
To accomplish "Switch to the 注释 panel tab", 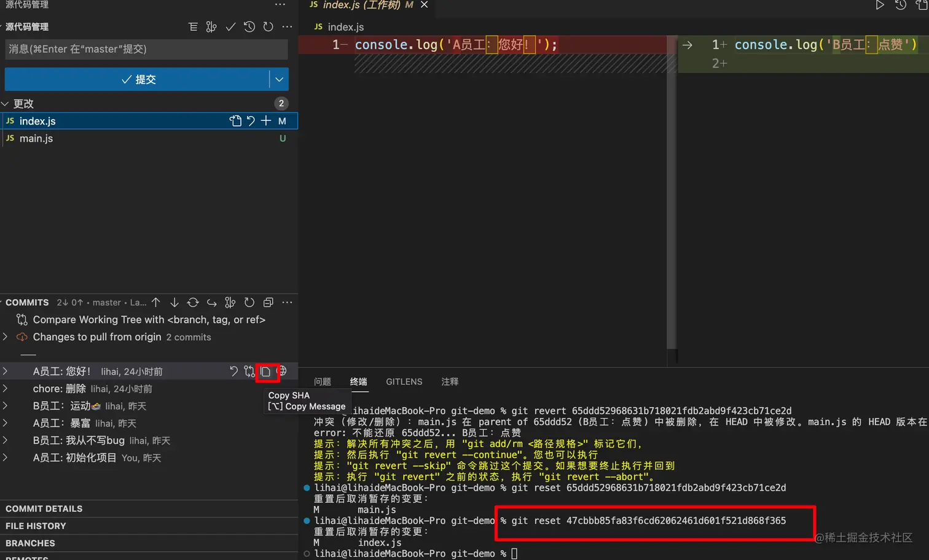I will tap(450, 381).
